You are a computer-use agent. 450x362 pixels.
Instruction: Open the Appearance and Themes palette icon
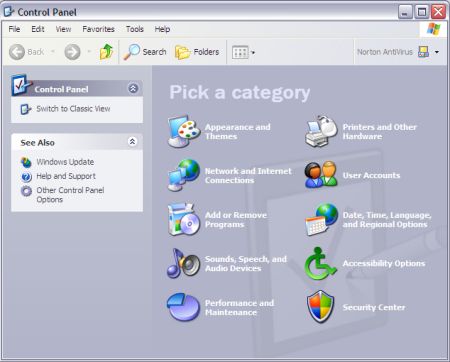(x=184, y=131)
